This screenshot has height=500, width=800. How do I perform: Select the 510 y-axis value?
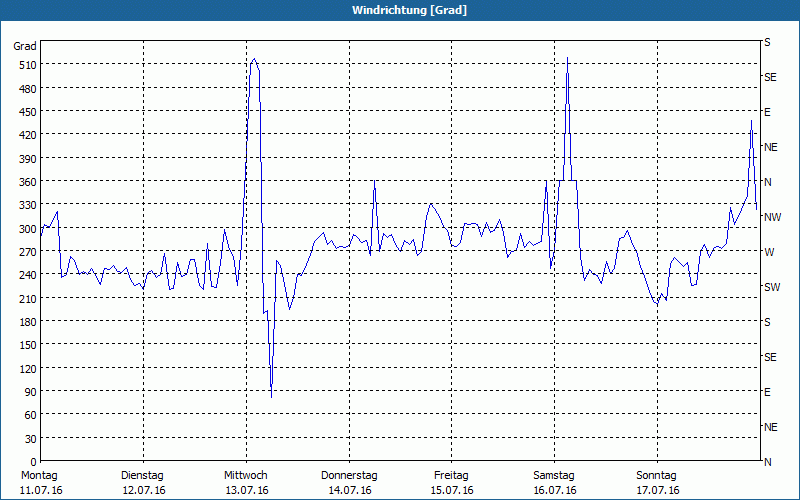click(28, 65)
